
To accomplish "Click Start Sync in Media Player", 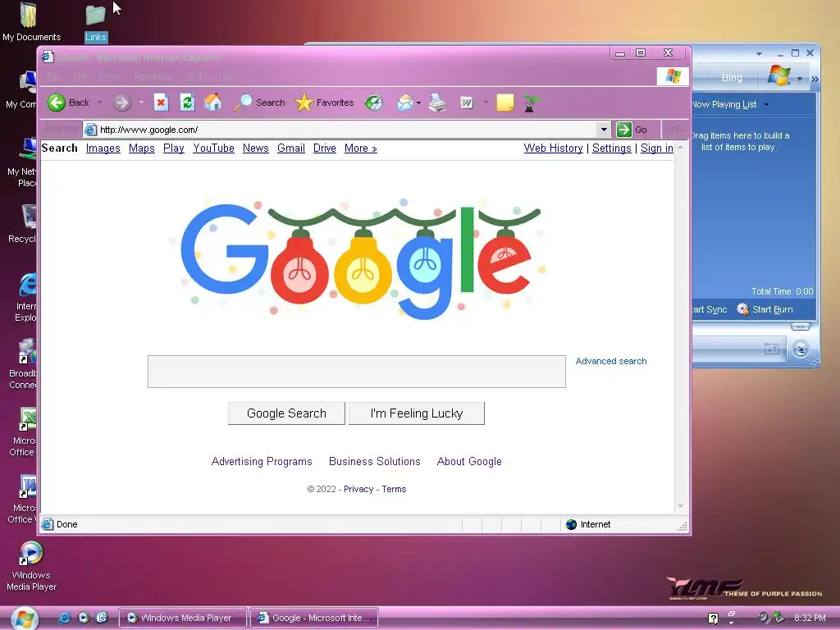I will point(710,309).
